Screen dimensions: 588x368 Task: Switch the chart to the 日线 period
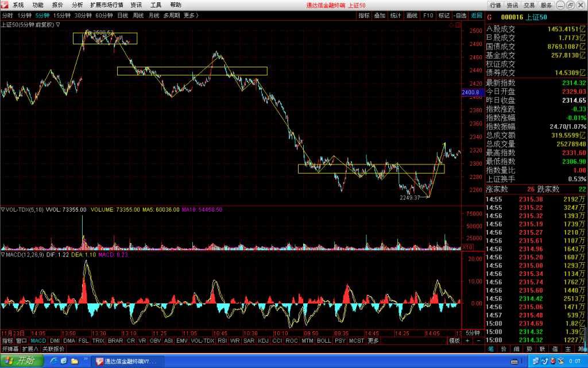[123, 16]
